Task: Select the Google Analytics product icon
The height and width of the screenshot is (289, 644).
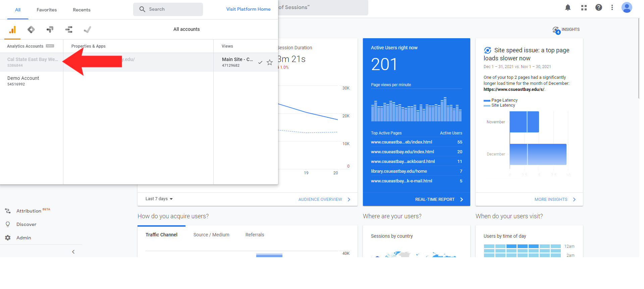Action: click(x=12, y=30)
